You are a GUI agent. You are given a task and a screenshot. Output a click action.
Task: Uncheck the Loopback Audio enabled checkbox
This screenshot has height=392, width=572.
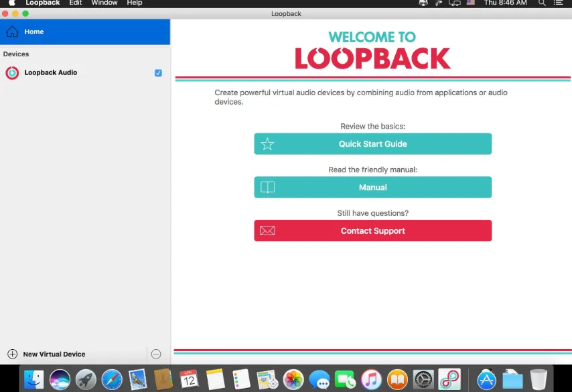[x=158, y=73]
